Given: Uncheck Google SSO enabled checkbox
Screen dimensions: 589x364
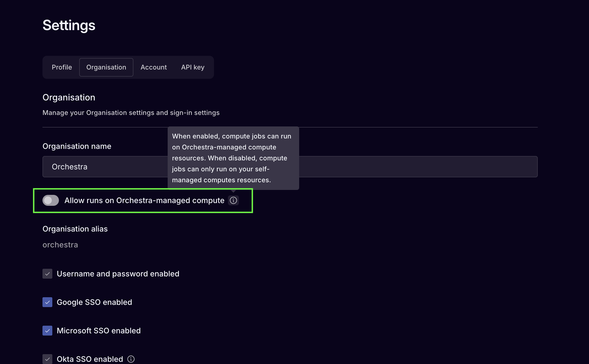Looking at the screenshot, I should point(47,302).
